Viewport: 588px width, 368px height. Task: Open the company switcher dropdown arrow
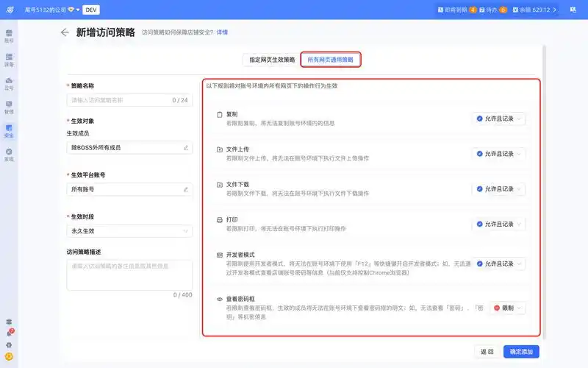click(78, 10)
